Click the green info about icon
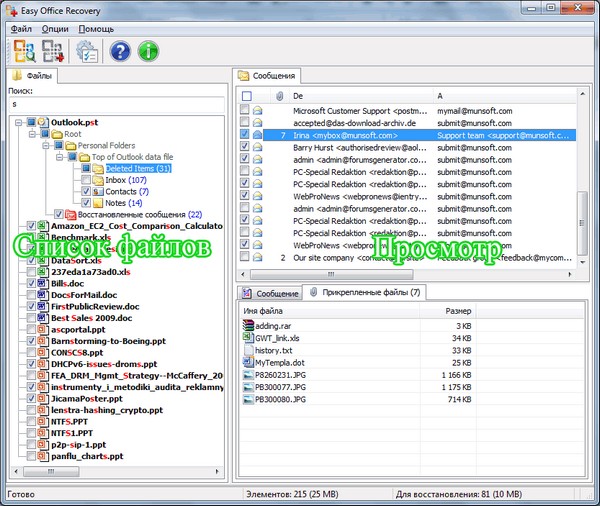The width and height of the screenshot is (600, 506). (149, 52)
